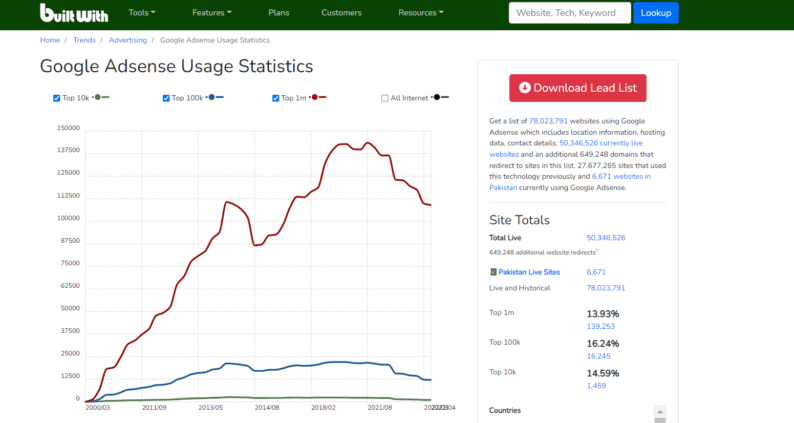Open the 50,346,526 currently live websites link
This screenshot has width=794, height=423.
[566, 149]
